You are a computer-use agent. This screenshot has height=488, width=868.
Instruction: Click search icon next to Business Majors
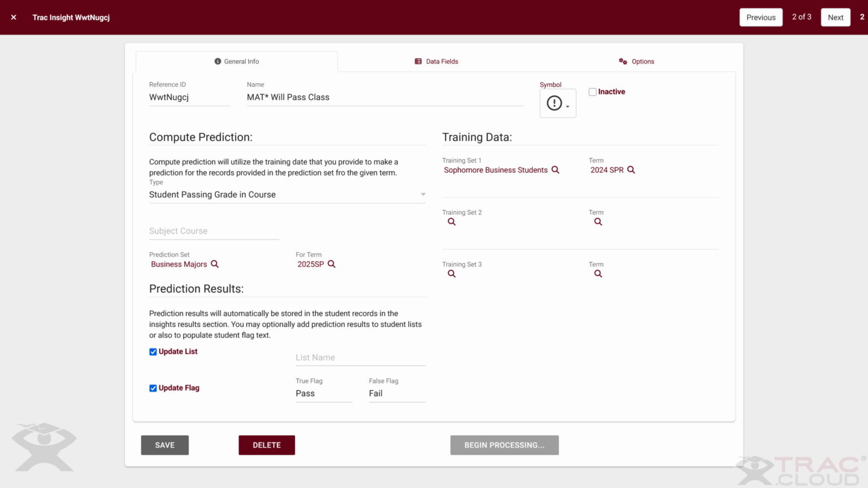(x=215, y=264)
